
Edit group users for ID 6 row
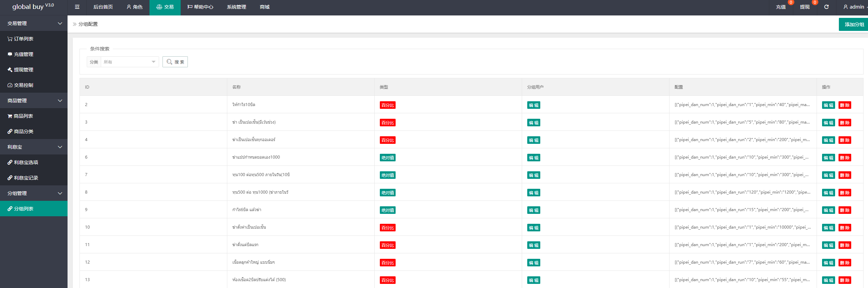pos(533,158)
